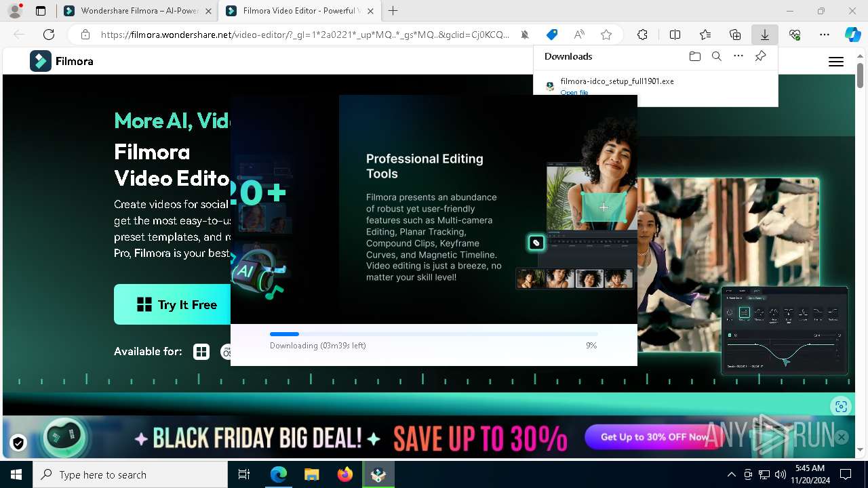Open the Extensions puzzle icon

(643, 35)
